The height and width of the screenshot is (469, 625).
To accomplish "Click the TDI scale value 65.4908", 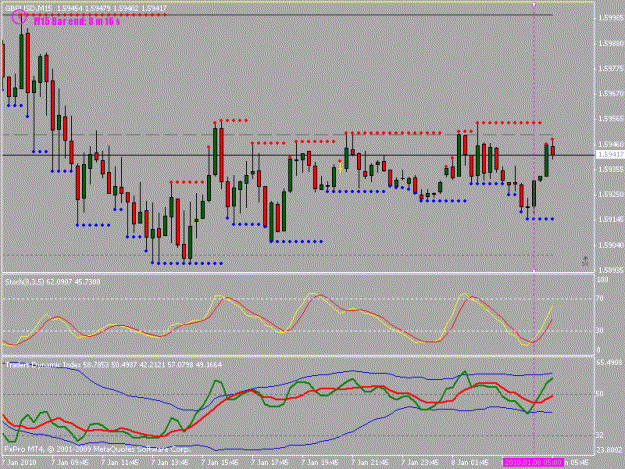I will click(609, 363).
